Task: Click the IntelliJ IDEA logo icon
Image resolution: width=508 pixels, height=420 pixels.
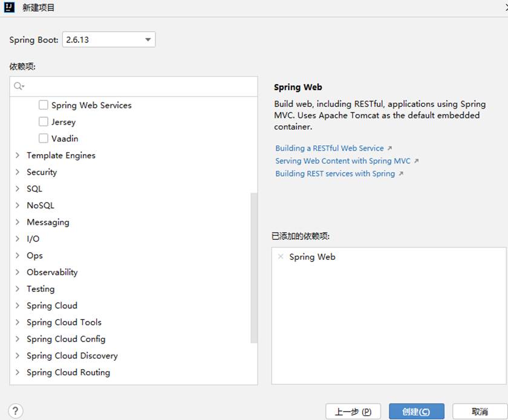Action: pyautogui.click(x=10, y=7)
